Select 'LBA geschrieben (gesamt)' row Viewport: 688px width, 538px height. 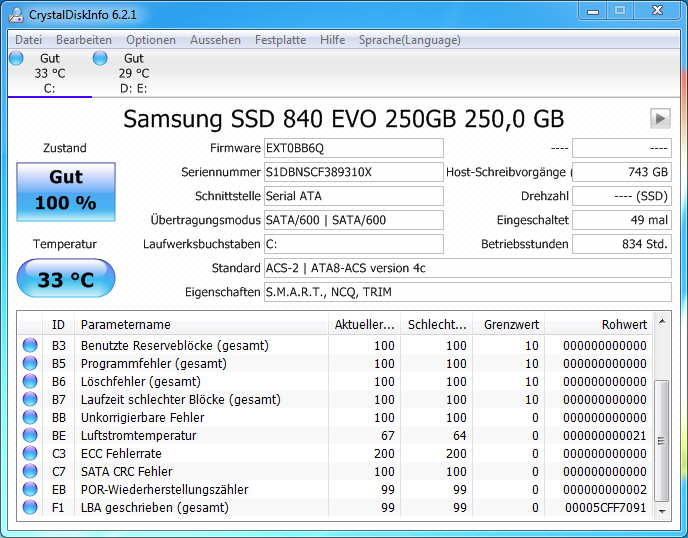[x=335, y=507]
